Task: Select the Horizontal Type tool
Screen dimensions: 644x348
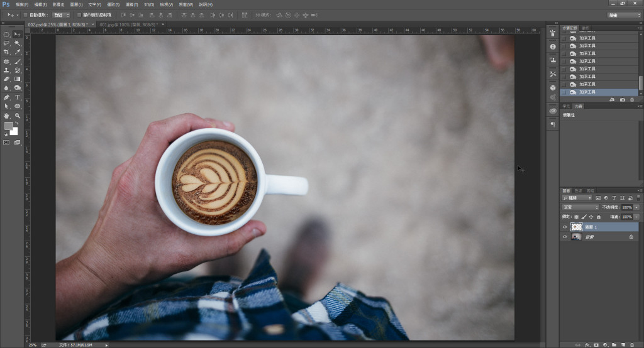Action: tap(18, 97)
